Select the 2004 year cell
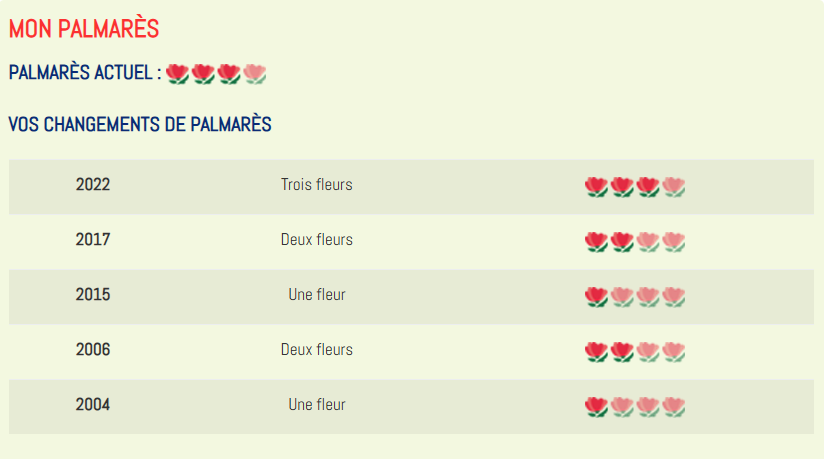 click(93, 405)
